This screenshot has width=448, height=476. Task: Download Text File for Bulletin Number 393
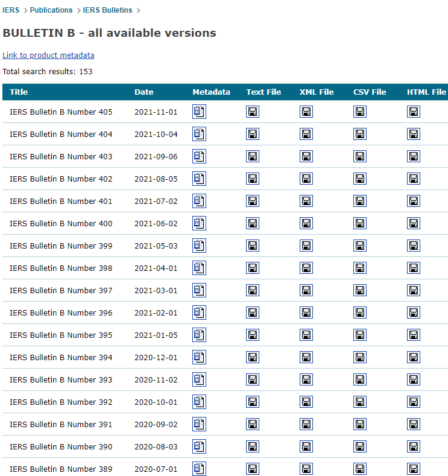click(x=253, y=379)
